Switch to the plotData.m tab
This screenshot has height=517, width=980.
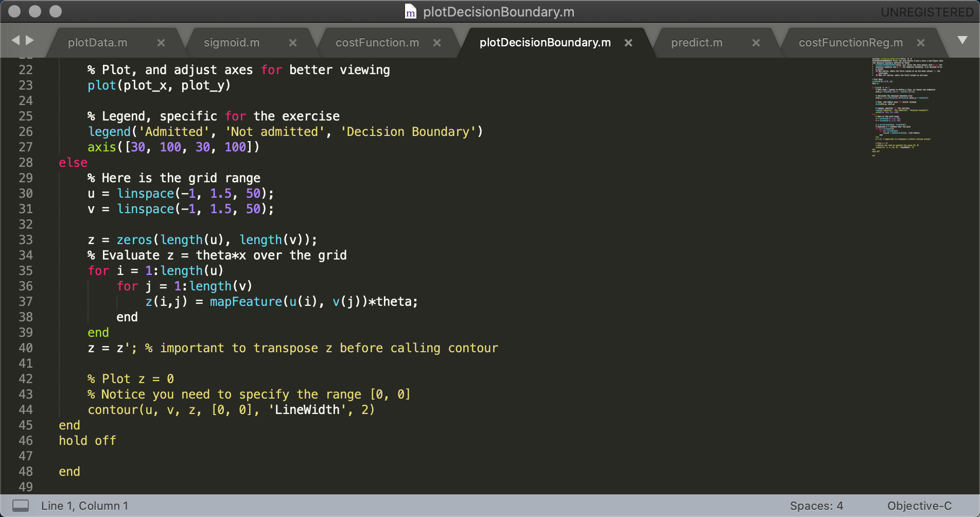point(98,43)
